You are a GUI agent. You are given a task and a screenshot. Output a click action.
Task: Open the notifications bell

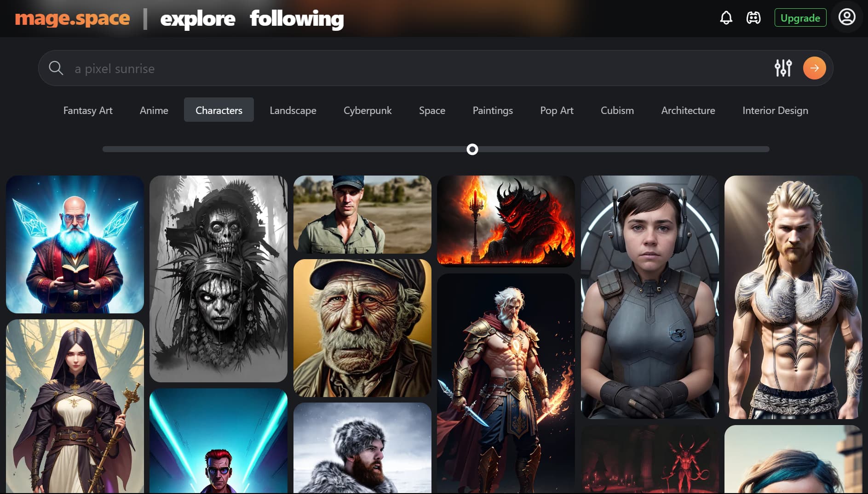726,18
